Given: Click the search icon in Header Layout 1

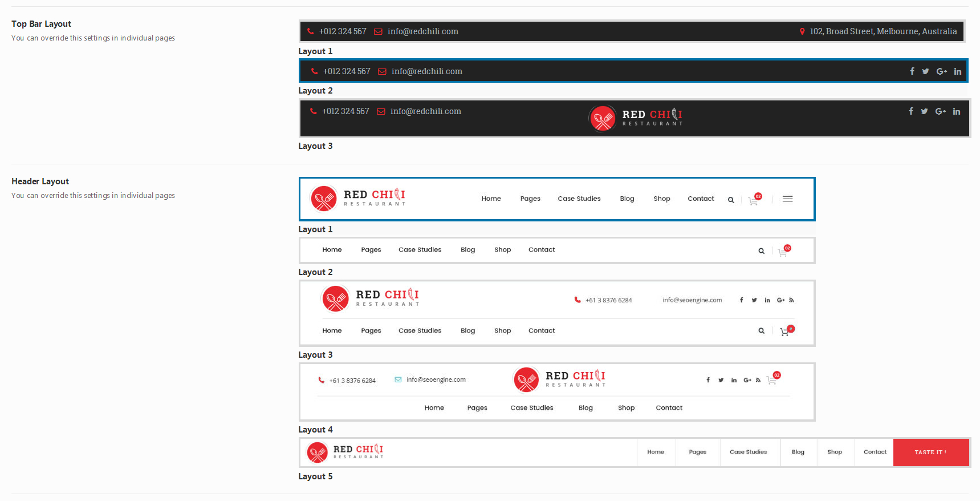Looking at the screenshot, I should click(x=731, y=200).
